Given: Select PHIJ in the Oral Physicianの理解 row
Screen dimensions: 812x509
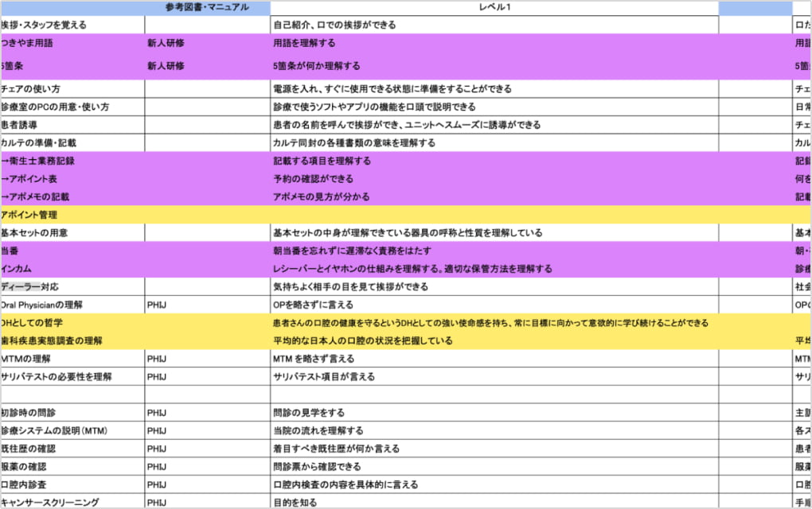Looking at the screenshot, I should tap(156, 305).
